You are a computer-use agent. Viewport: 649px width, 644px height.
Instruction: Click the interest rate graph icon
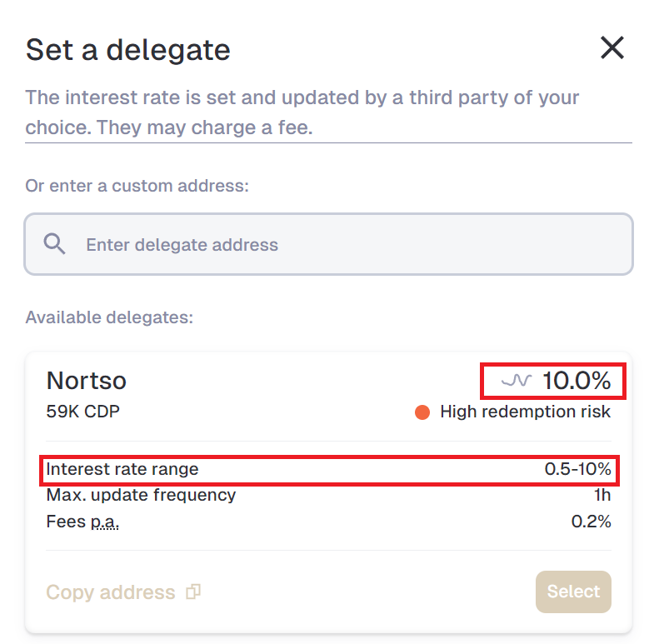[517, 380]
